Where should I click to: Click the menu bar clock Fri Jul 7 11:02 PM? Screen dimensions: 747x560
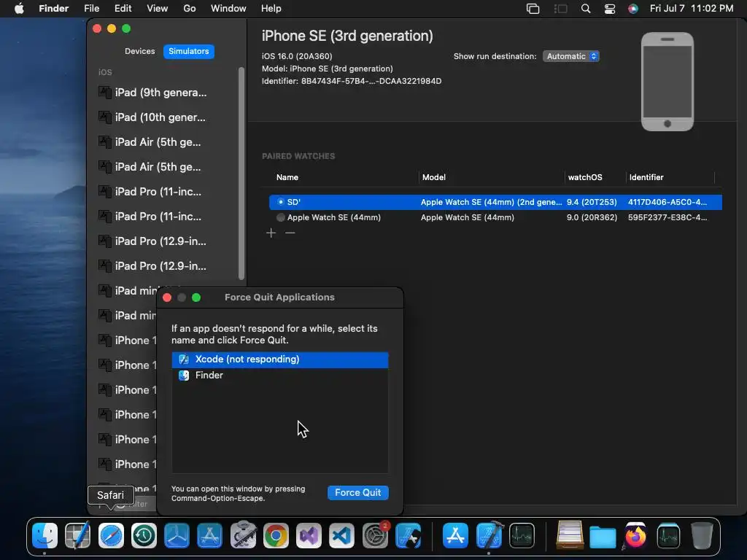pos(692,9)
